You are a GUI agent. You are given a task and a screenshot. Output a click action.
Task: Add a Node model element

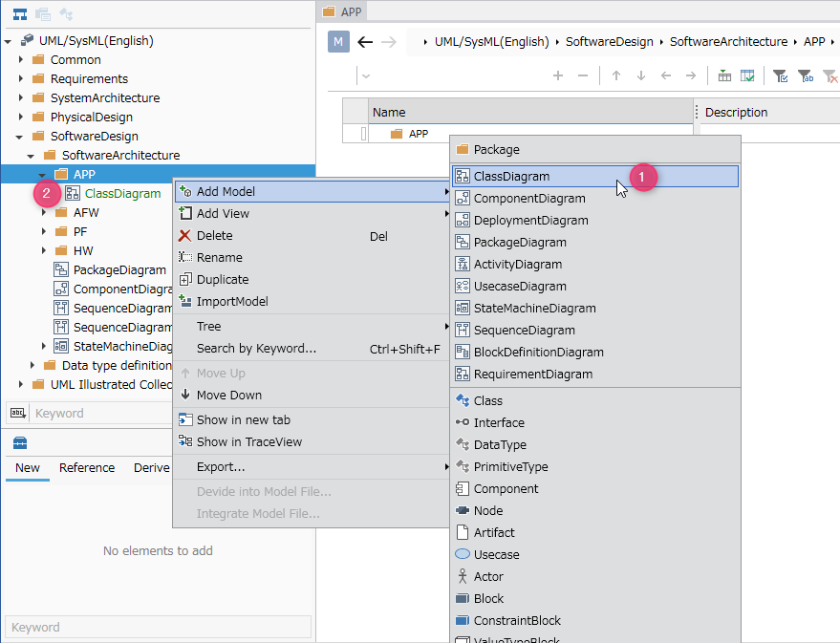tap(595, 510)
